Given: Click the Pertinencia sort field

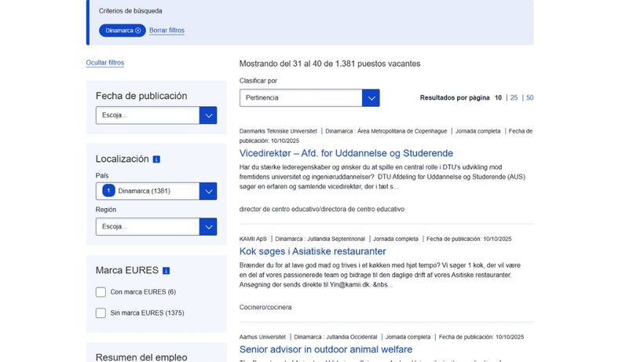Looking at the screenshot, I should point(301,98).
